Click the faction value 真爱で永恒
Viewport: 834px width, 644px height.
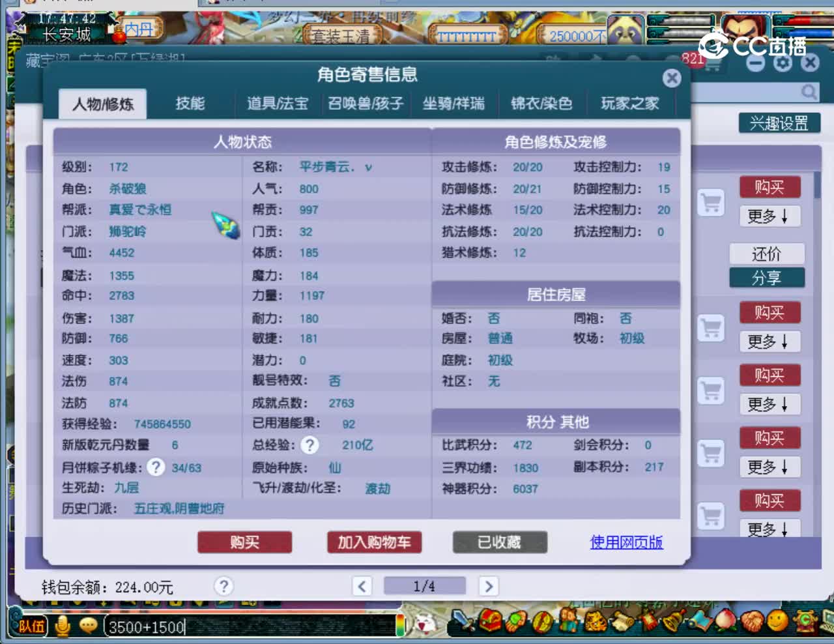click(140, 210)
